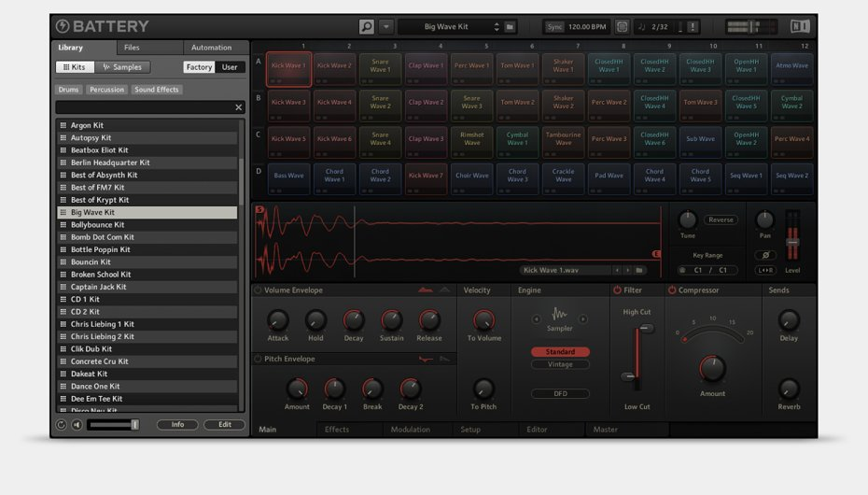The image size is (868, 495).
Task: Open the Big Wave Kit preset selector
Action: [448, 27]
